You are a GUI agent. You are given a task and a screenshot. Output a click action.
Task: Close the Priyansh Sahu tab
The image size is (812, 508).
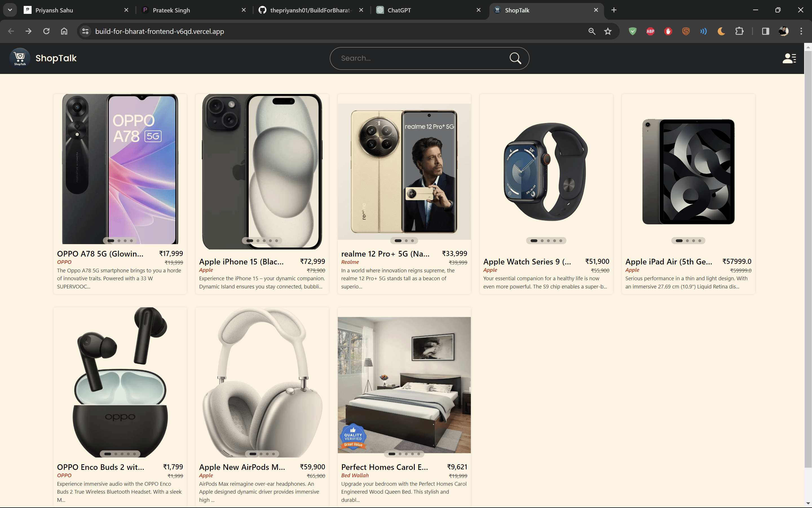(126, 10)
